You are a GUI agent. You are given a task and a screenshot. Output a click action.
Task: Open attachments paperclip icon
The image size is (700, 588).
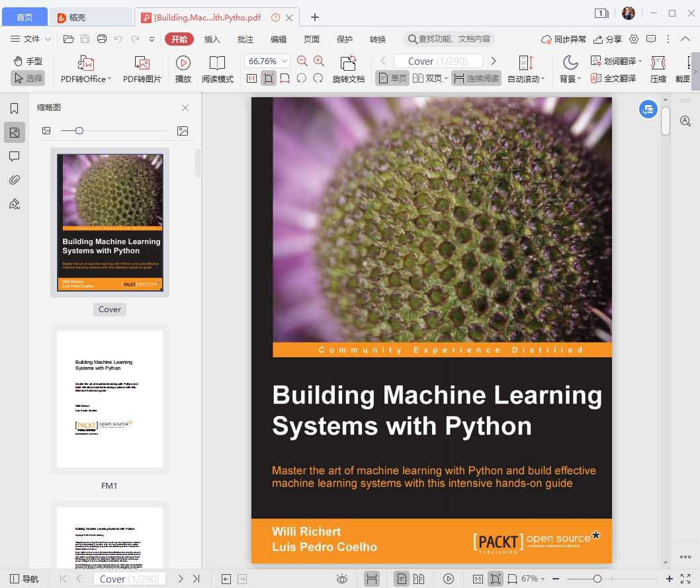click(15, 180)
